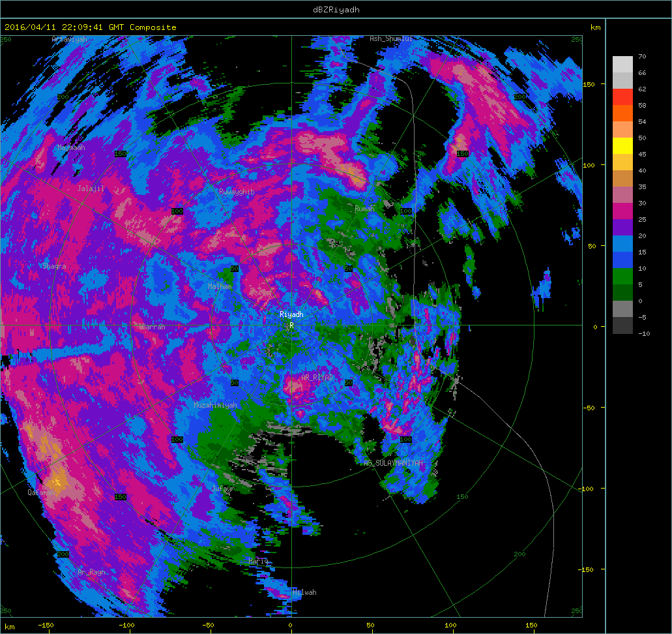
Task: Select the Shaqra city label
Action: [x=55, y=266]
